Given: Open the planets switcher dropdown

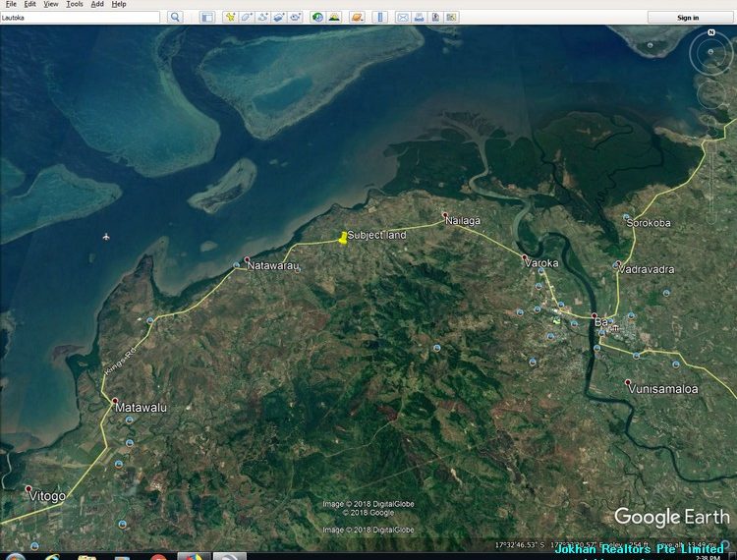Looking at the screenshot, I should tap(358, 18).
